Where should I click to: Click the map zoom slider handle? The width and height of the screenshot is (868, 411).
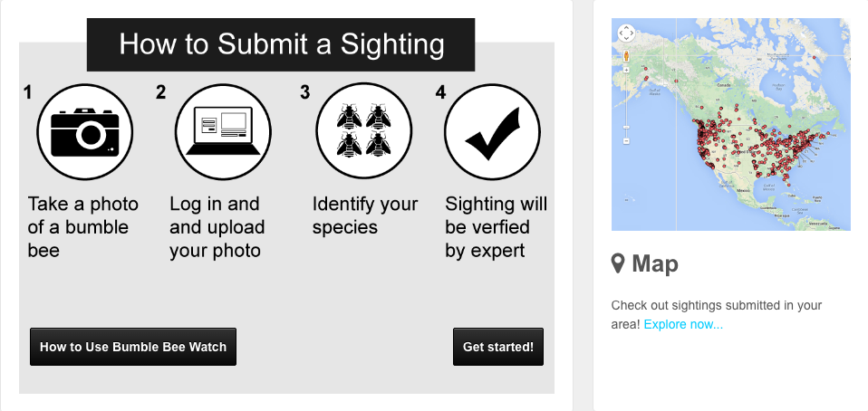[x=627, y=127]
